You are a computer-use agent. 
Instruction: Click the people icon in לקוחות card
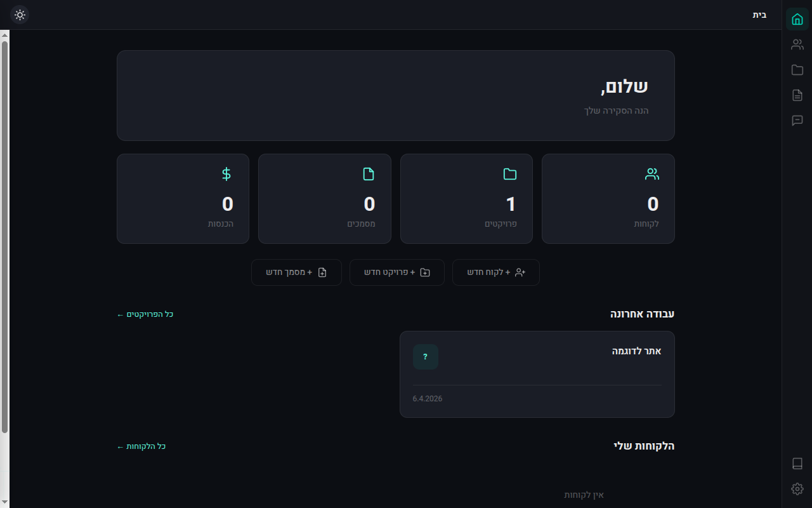[652, 174]
